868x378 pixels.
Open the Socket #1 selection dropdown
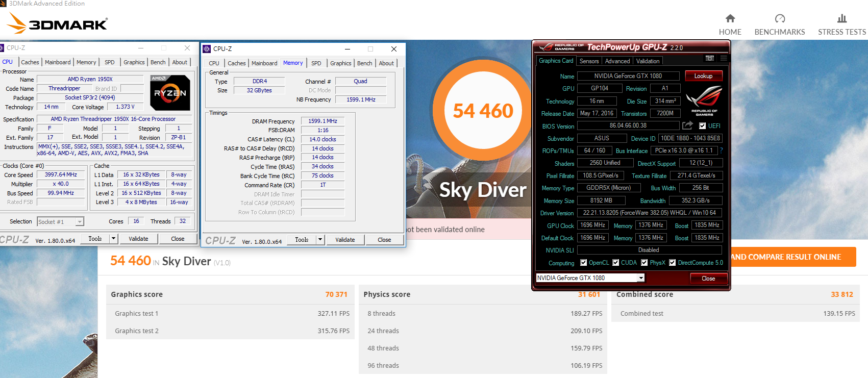coord(80,221)
